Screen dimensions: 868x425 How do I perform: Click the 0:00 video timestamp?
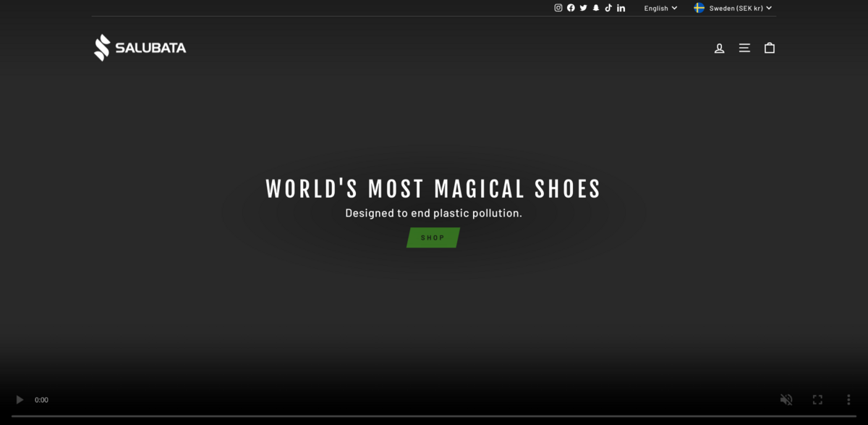[41, 399]
